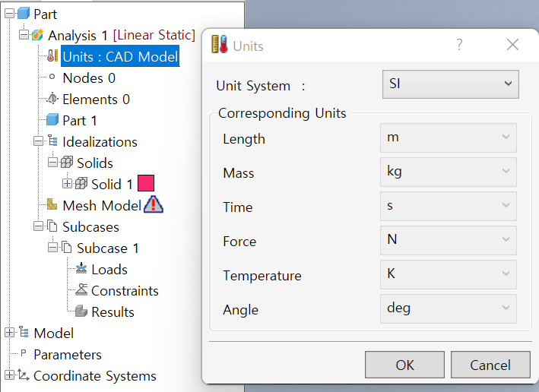The width and height of the screenshot is (539, 392).
Task: Cancel the Units dialog
Action: [x=490, y=365]
